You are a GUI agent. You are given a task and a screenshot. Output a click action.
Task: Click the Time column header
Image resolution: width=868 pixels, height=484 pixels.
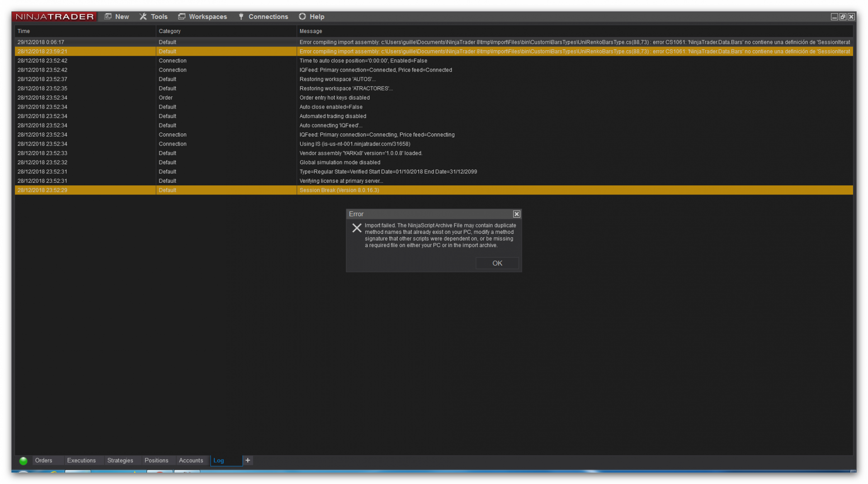(85, 31)
